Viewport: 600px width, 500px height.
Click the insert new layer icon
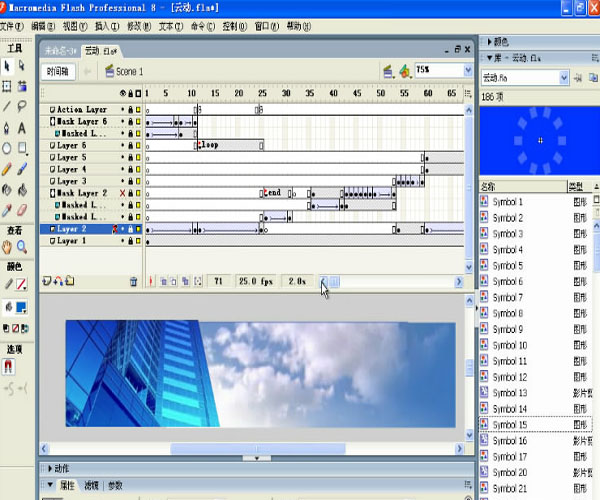click(x=47, y=282)
